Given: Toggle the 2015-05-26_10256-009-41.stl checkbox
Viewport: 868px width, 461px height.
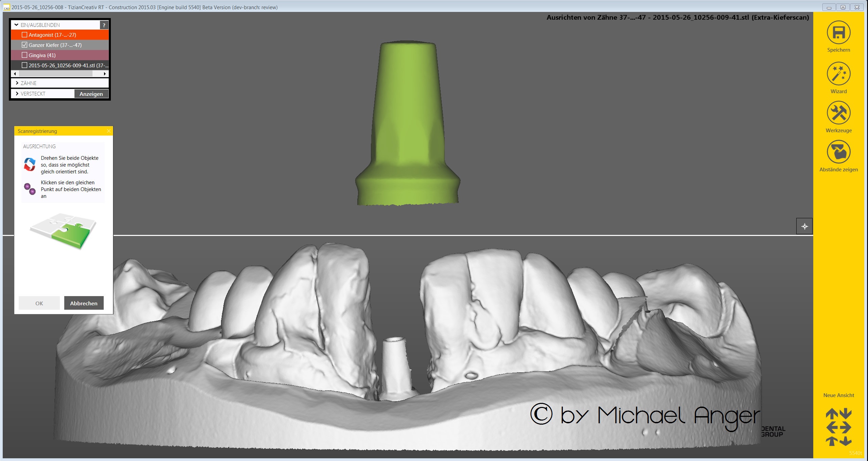Looking at the screenshot, I should pos(24,65).
